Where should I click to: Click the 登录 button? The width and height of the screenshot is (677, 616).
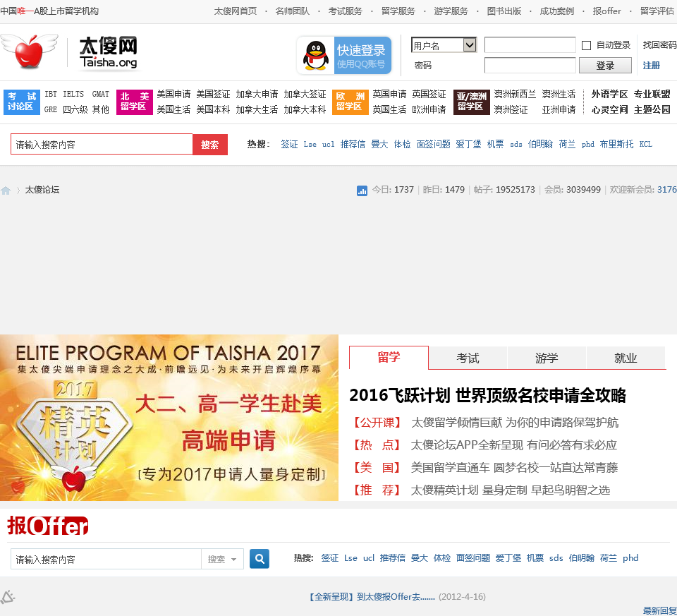point(605,65)
